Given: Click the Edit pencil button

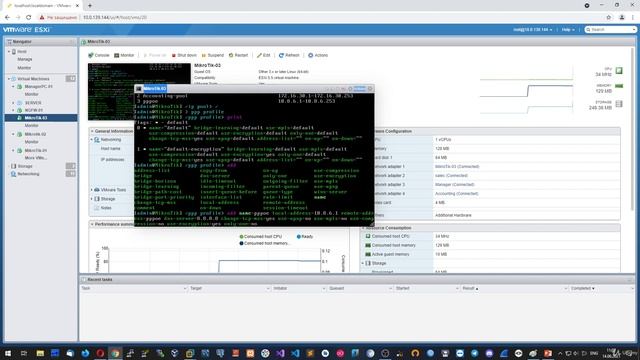Looking at the screenshot, I should [264, 55].
